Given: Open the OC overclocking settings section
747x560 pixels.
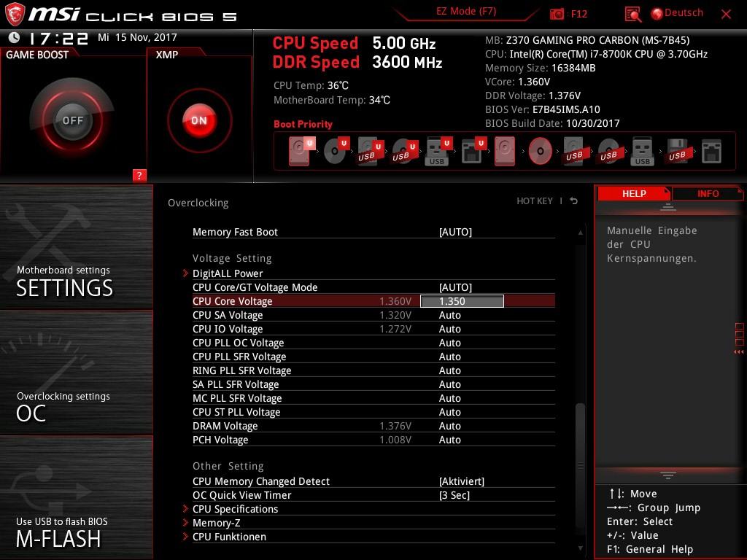Looking at the screenshot, I should (x=76, y=373).
